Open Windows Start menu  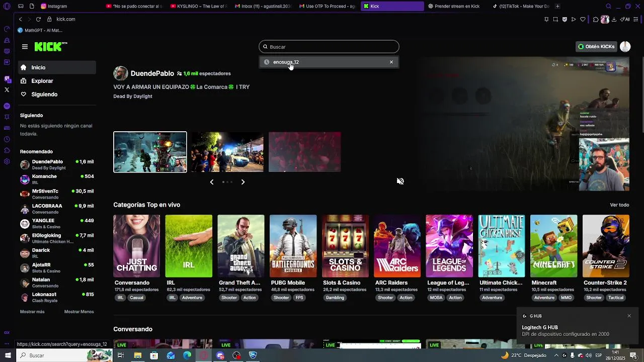coord(8,355)
